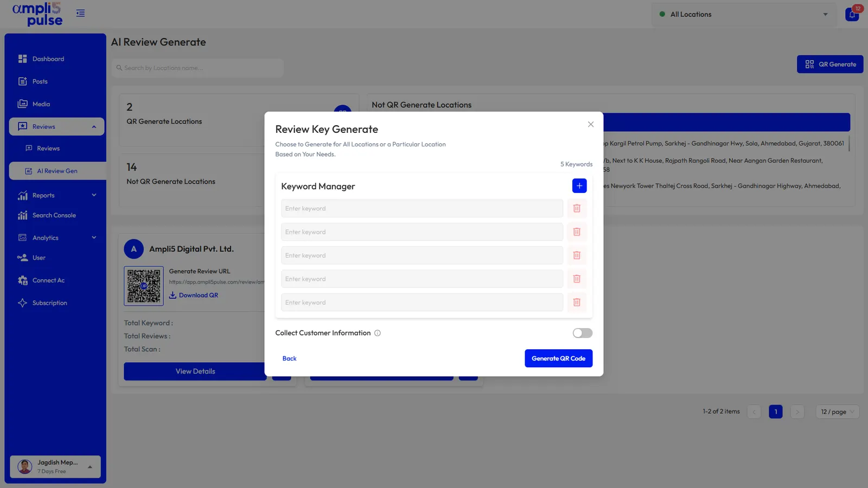Screen dimensions: 868x488
Task: Open View Details for Ampli5 Digital
Action: 195,371
